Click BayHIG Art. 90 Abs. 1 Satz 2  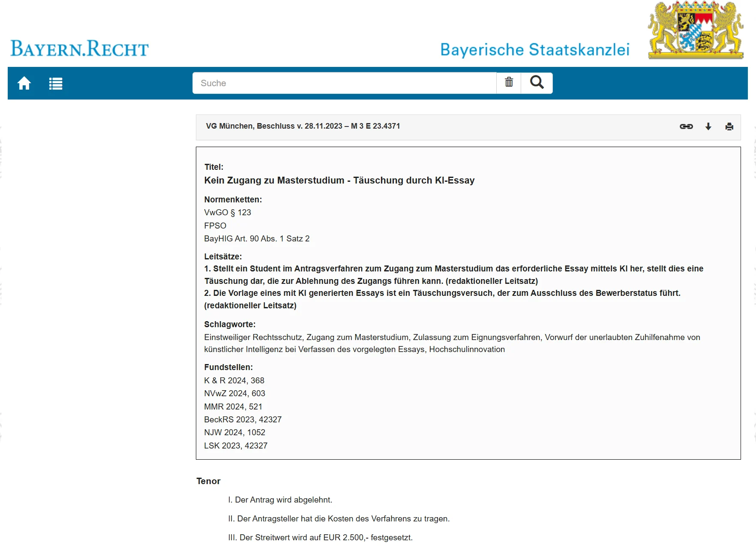(x=257, y=239)
